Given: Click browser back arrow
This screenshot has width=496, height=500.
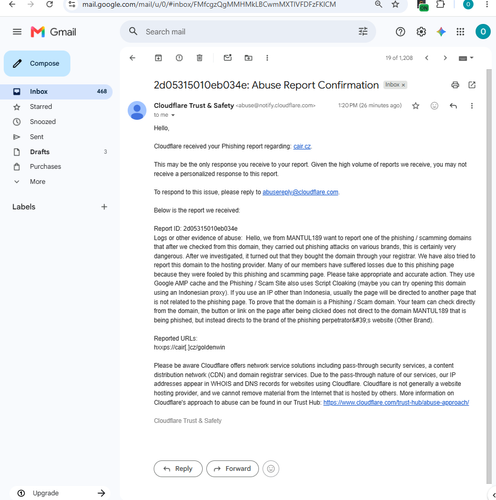Looking at the screenshot, I should (12, 4).
